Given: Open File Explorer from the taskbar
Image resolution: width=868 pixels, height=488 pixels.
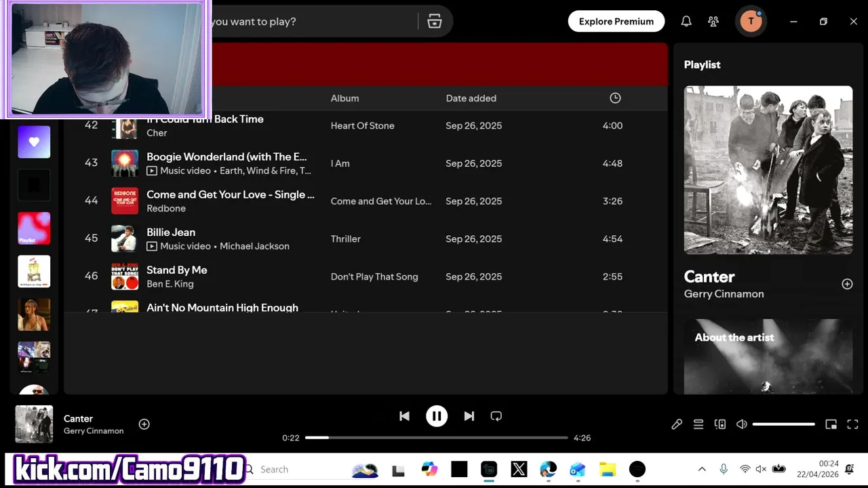Looking at the screenshot, I should tap(608, 469).
